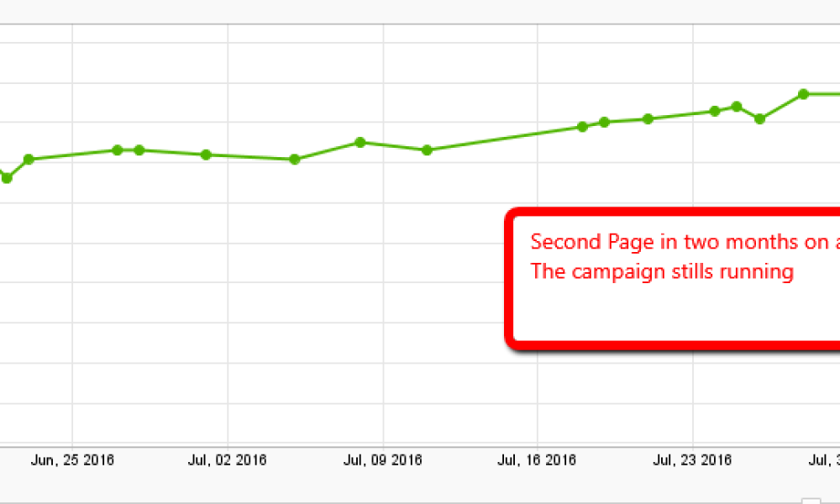The height and width of the screenshot is (504, 840).
Task: Select the data point above Jul 09 2016
Action: click(x=360, y=142)
